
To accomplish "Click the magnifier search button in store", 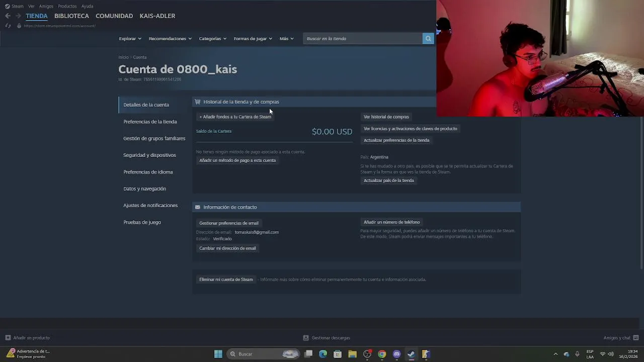I will click(x=428, y=39).
